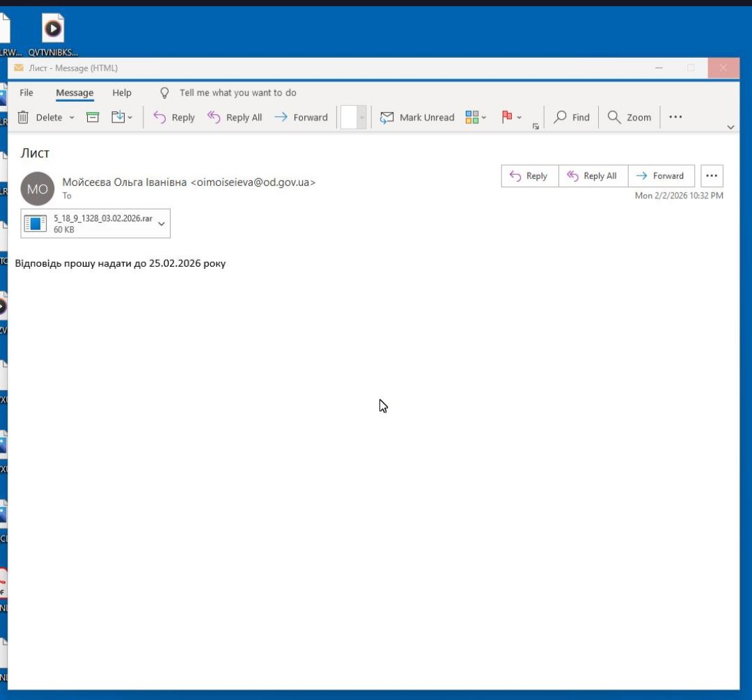The width and height of the screenshot is (752, 700).
Task: Open the Delete dropdown arrow
Action: click(x=72, y=118)
